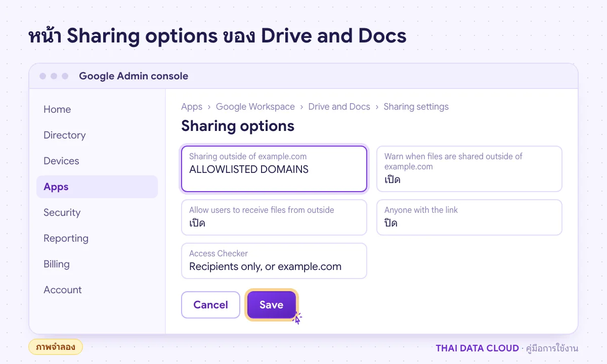The width and height of the screenshot is (607, 364).
Task: Open the Security section
Action: (x=97, y=212)
